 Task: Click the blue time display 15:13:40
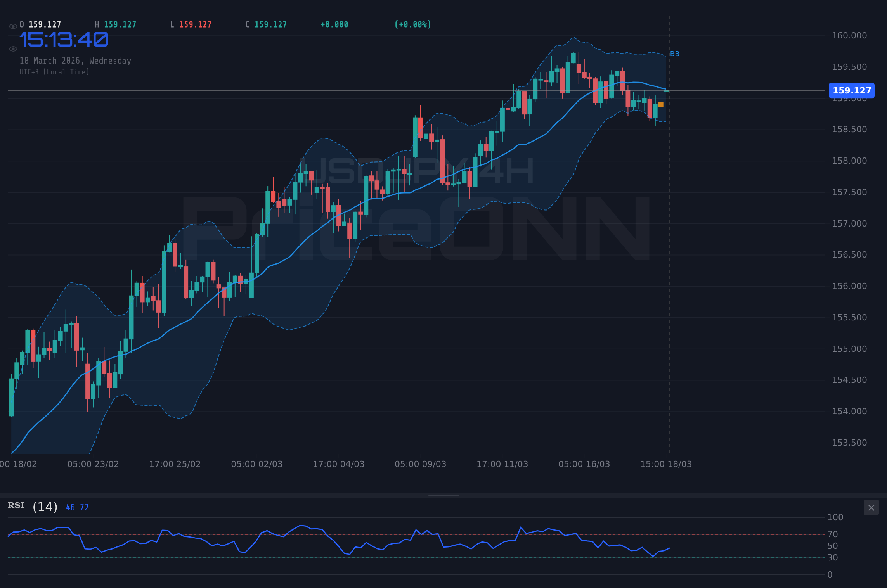click(64, 39)
